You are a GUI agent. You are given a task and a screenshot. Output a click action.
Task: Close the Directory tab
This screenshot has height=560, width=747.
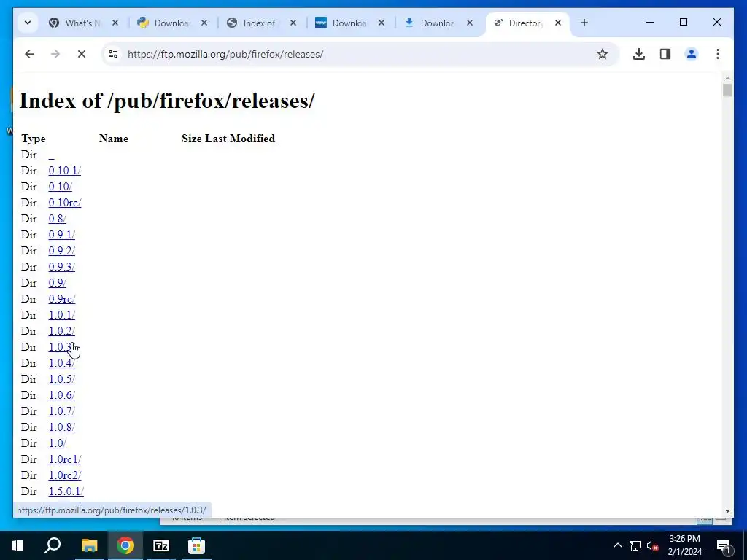(x=558, y=23)
